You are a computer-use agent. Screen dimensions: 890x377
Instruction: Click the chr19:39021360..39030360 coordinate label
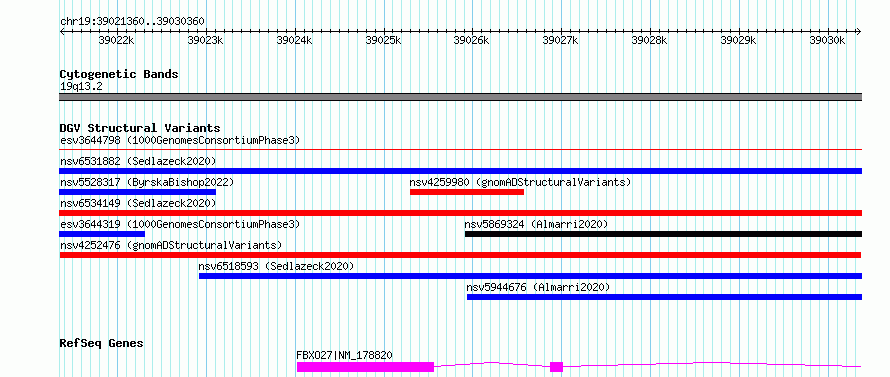133,22
